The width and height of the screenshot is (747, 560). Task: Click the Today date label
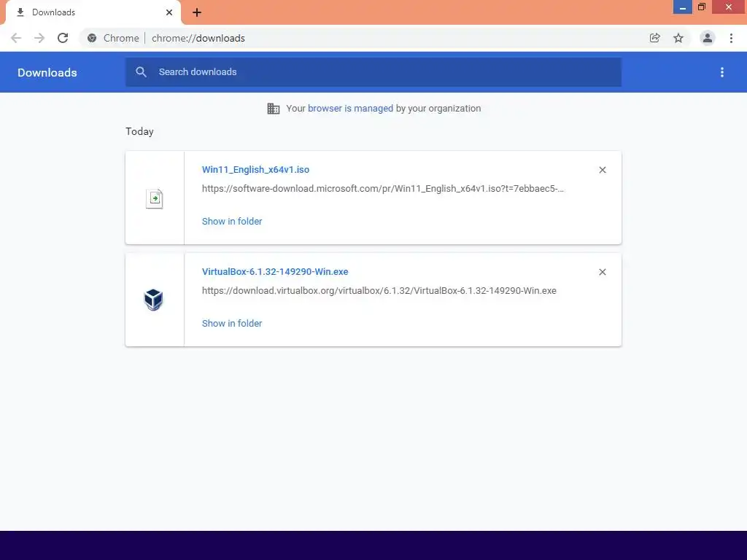(139, 131)
